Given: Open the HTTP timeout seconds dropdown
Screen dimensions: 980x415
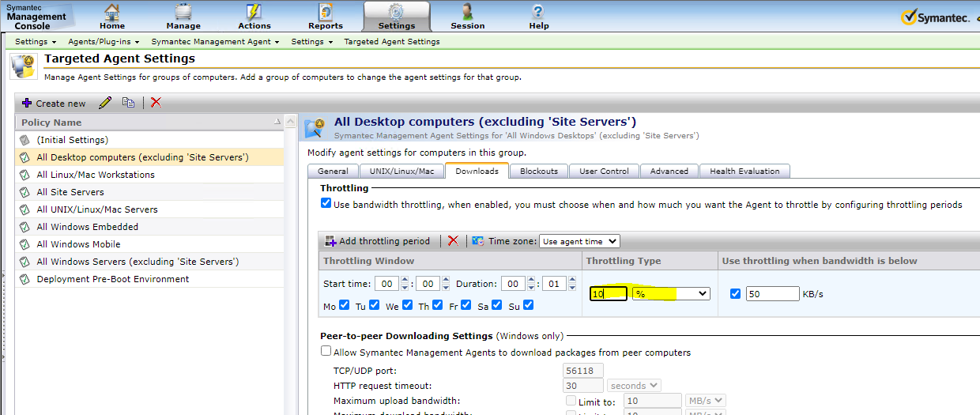Looking at the screenshot, I should pos(634,386).
